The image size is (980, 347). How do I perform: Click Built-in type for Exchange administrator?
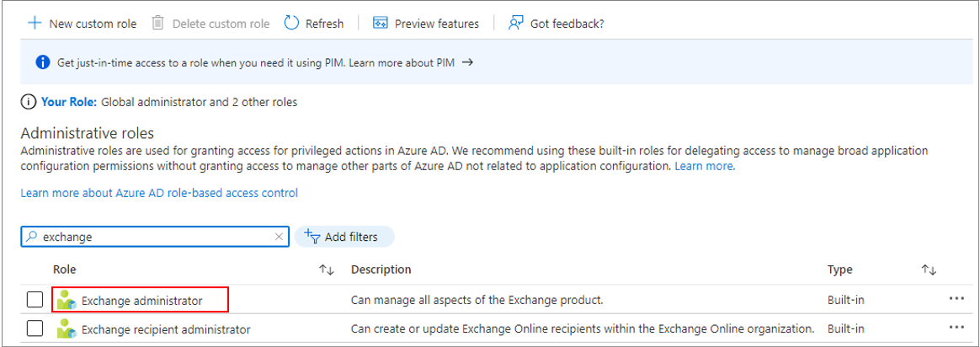845,300
